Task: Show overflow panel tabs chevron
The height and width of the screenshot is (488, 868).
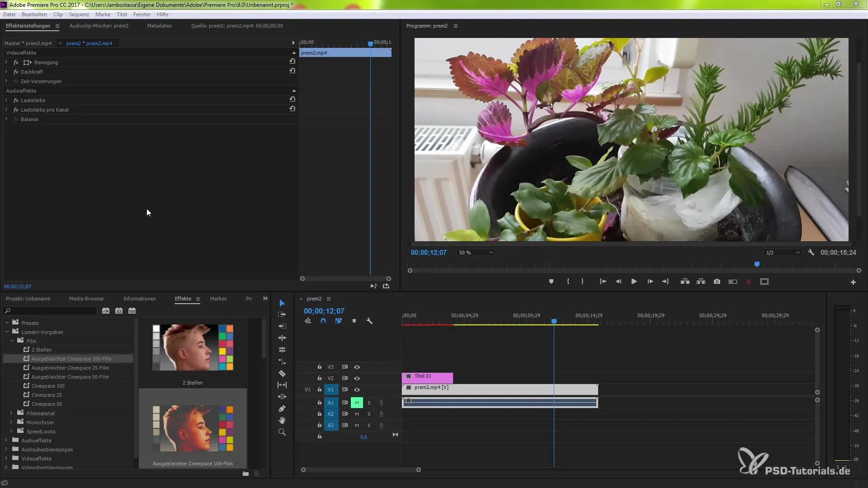Action: [265, 299]
